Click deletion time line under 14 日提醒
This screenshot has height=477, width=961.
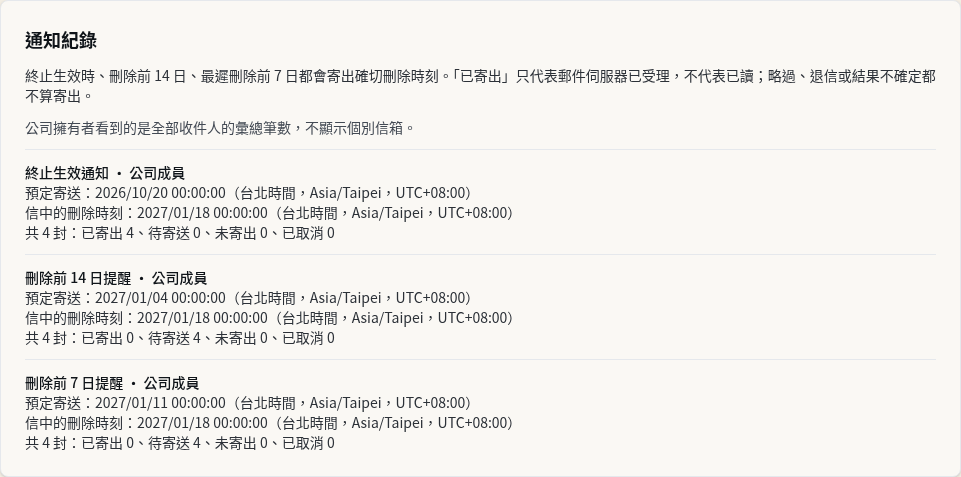pyautogui.click(x=269, y=318)
